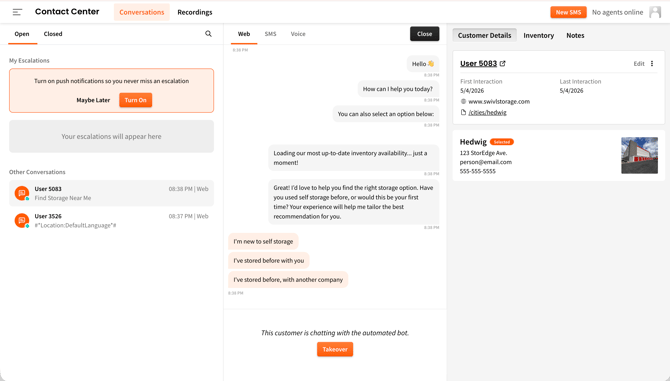
Task: Switch to the Web channel tab
Action: pos(244,34)
